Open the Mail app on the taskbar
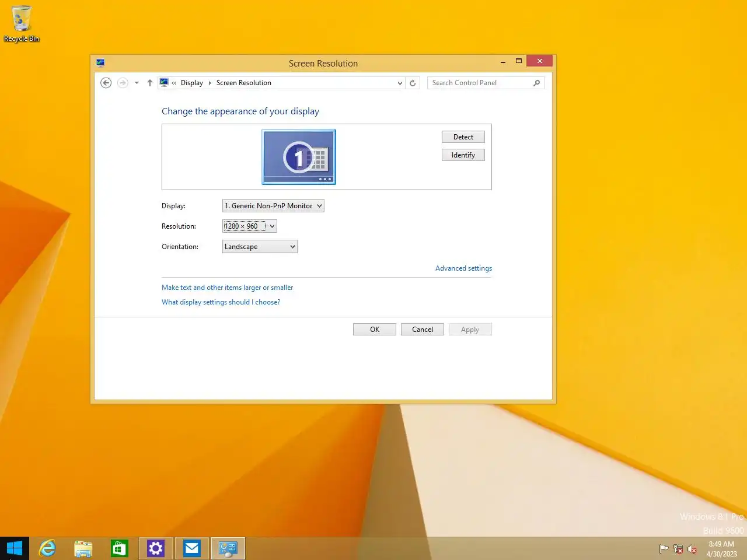 click(192, 548)
